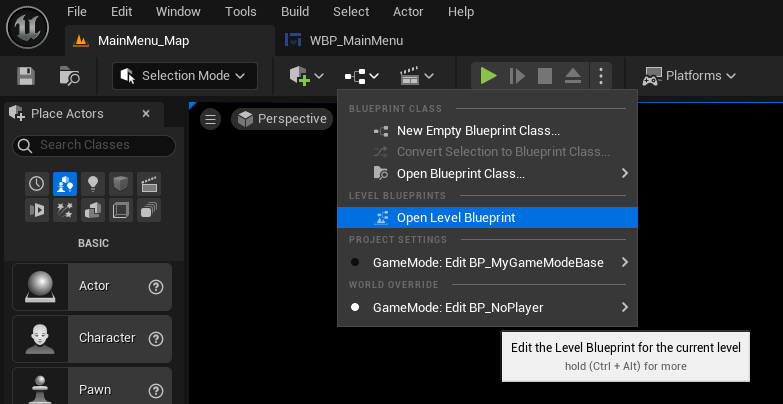Click the Unreal Engine logo icon

pyautogui.click(x=27, y=27)
